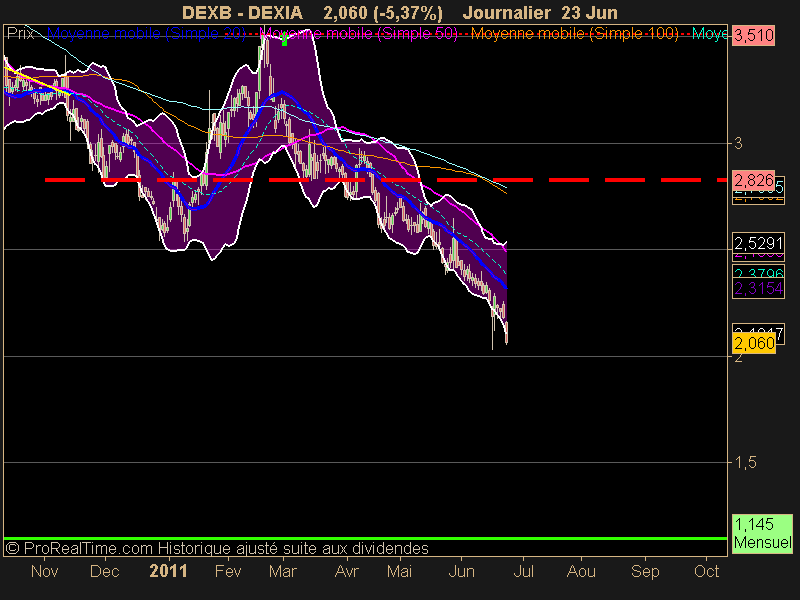This screenshot has width=800, height=600.
Task: Select the 2,060 (-5,37%) quote in header
Action: coord(383,13)
